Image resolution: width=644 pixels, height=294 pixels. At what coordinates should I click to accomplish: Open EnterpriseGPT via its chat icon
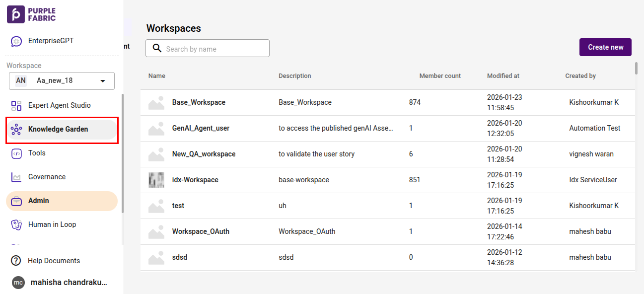tap(16, 41)
